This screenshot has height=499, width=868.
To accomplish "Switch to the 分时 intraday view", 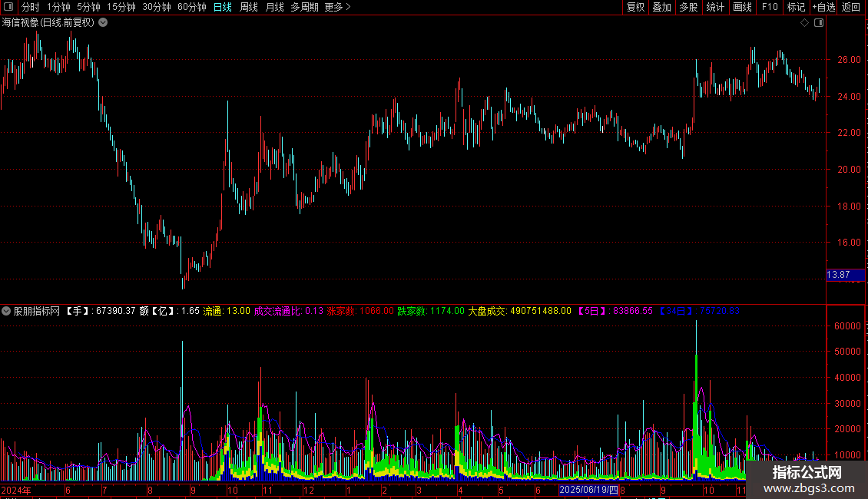I will tap(31, 7).
